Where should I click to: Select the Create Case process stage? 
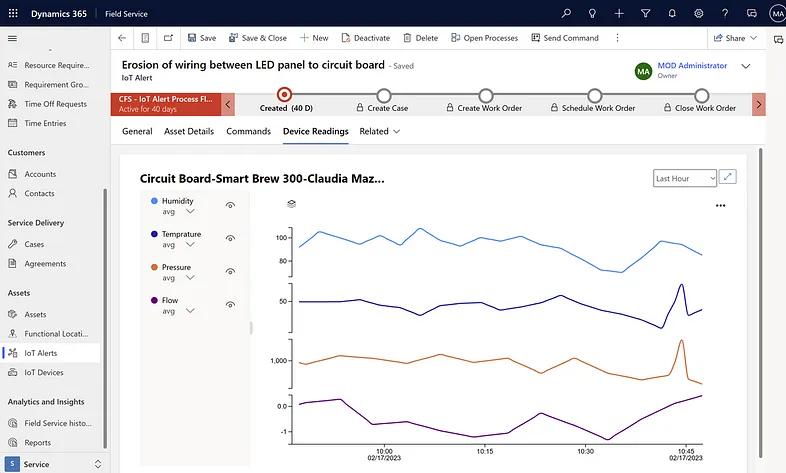pos(386,96)
